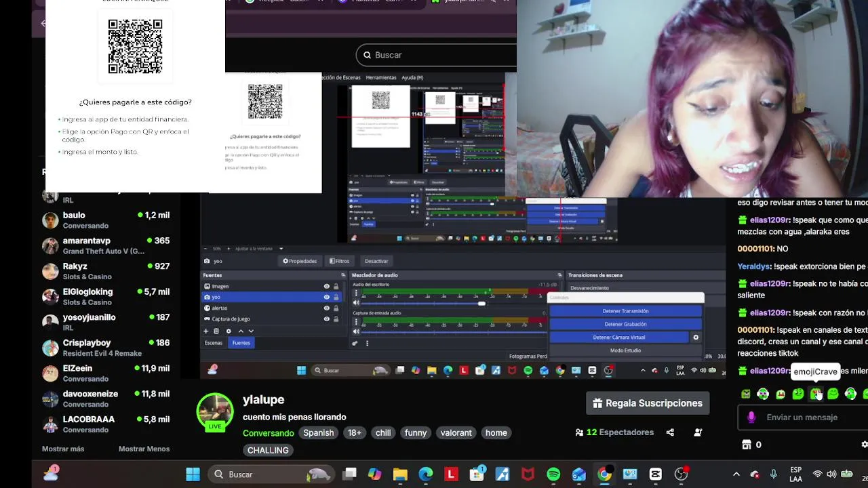Open the audio mixer three-dot menu at the bottom
Image resolution: width=868 pixels, height=488 pixels.
[x=367, y=343]
